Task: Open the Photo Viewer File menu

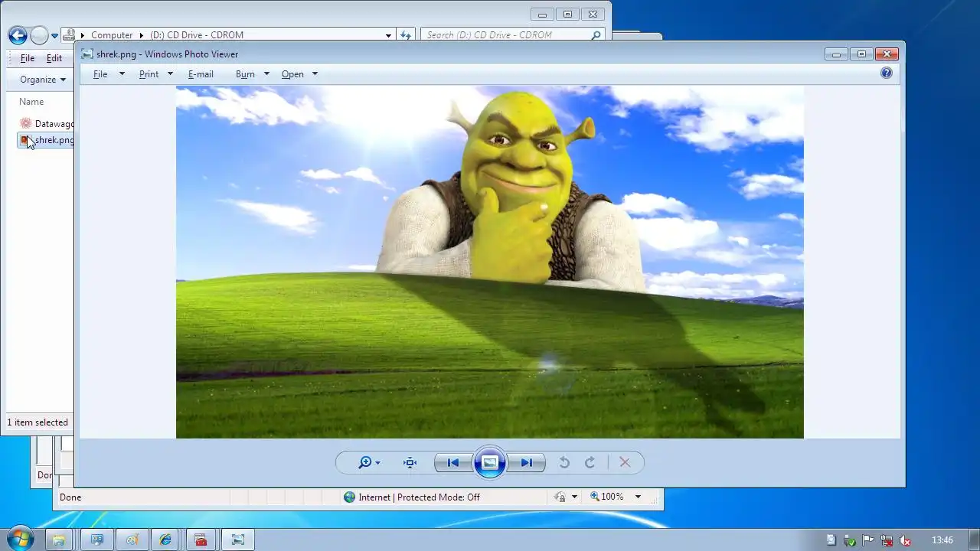Action: click(x=100, y=74)
